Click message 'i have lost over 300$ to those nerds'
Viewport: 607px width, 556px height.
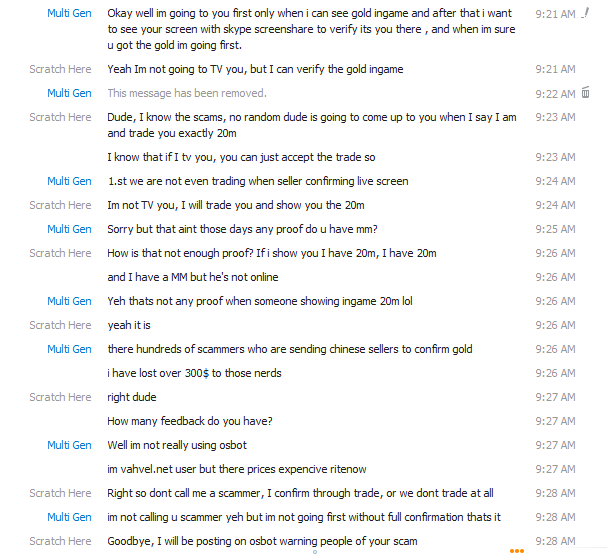[x=194, y=373]
